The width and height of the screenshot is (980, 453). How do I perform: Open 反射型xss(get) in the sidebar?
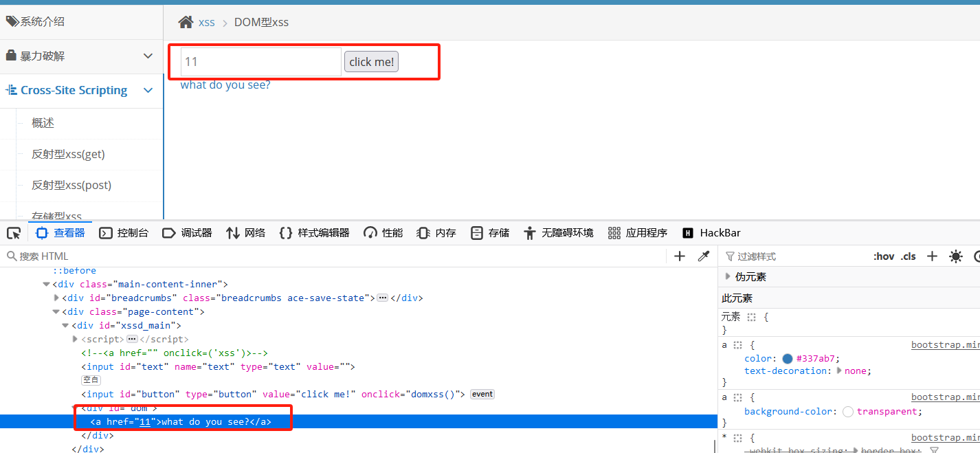click(68, 154)
